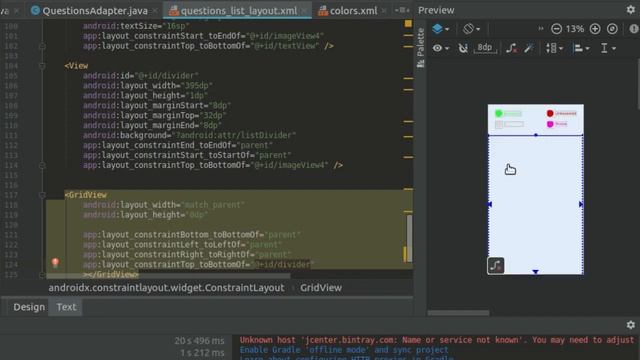Open the Pack distribute dropdown
The height and width of the screenshot is (360, 640).
(554, 48)
